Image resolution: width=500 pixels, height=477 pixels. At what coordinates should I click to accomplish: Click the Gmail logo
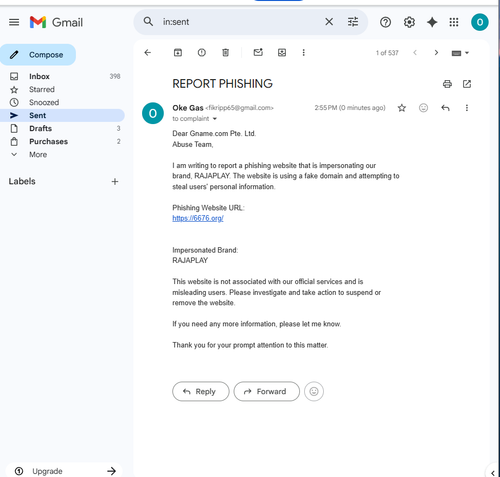(x=56, y=22)
